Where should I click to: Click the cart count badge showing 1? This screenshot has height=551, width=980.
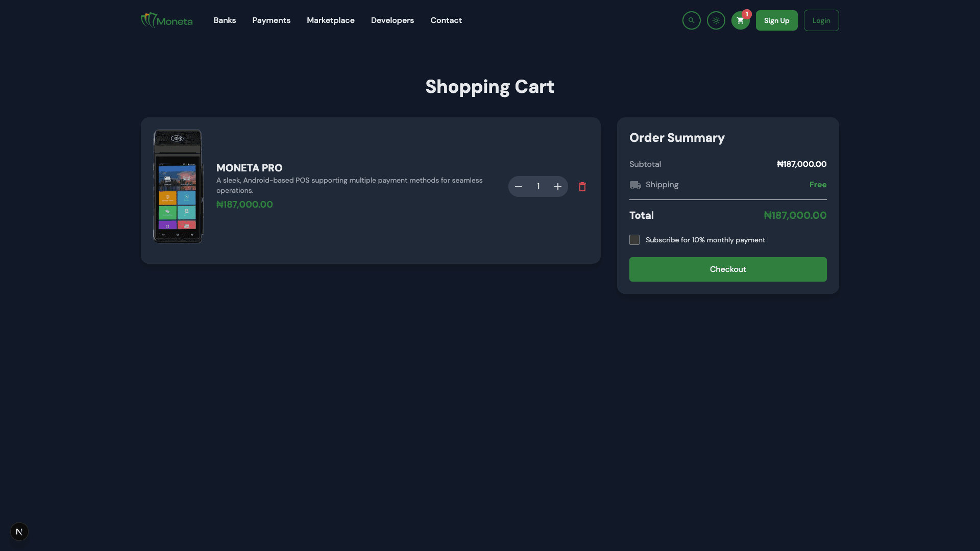click(746, 14)
